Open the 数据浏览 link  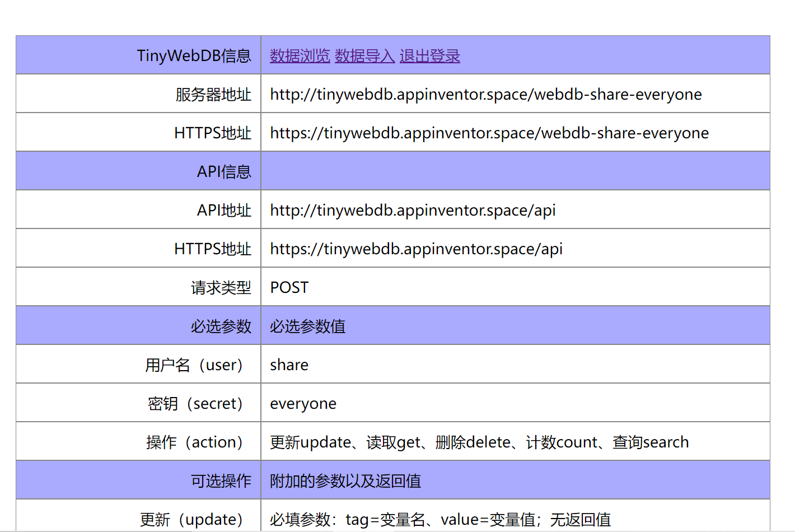(300, 55)
